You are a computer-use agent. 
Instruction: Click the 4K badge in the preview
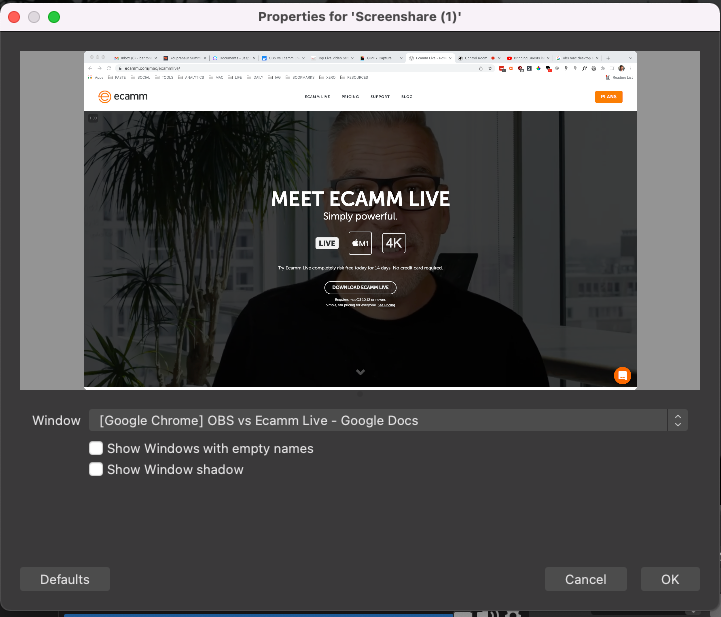(x=394, y=243)
